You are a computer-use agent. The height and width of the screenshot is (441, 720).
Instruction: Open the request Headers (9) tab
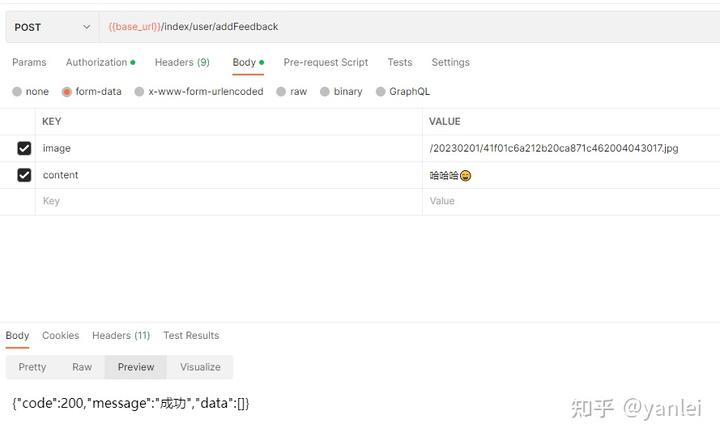[182, 62]
